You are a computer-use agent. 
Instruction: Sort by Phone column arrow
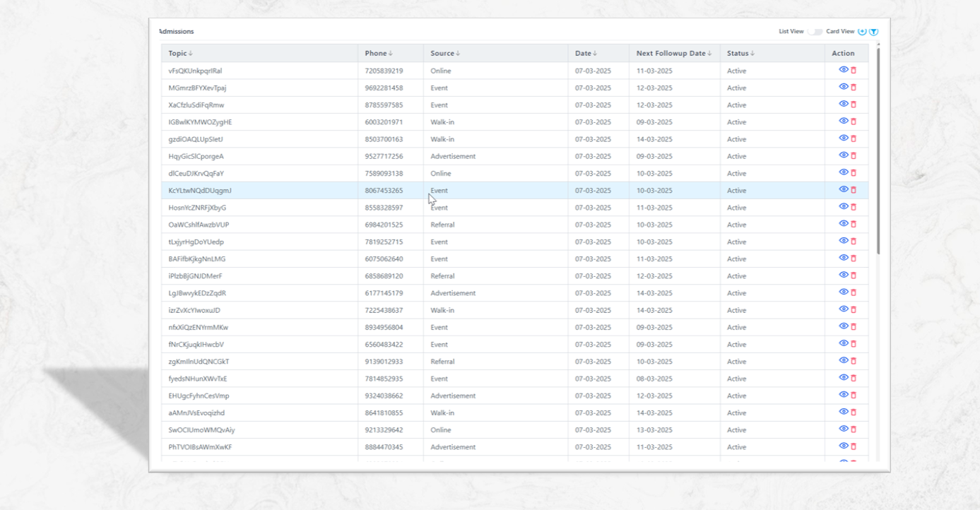[x=391, y=54]
